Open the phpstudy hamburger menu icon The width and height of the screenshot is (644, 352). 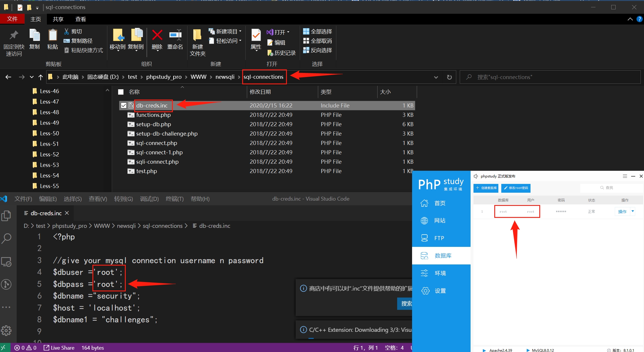click(625, 176)
